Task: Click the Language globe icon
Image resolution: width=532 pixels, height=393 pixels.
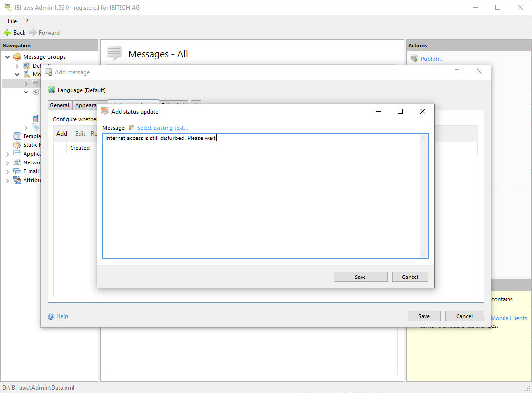Action: click(51, 90)
